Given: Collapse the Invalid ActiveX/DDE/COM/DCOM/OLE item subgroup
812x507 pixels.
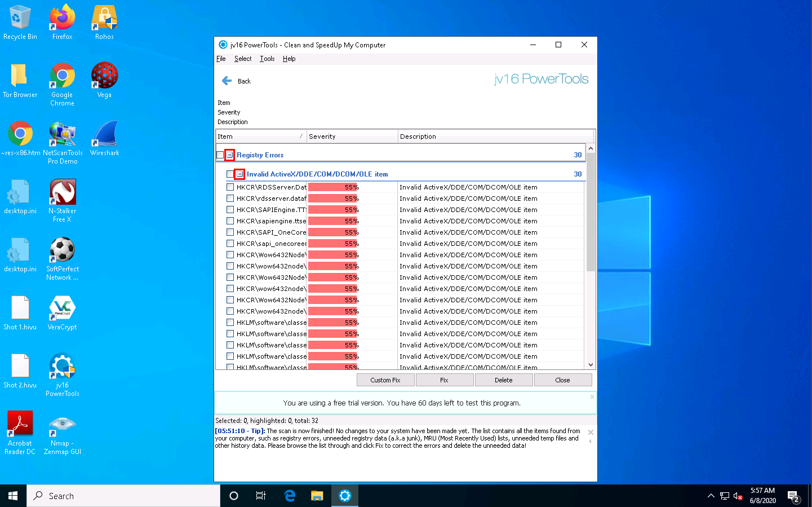Looking at the screenshot, I should [x=239, y=174].
